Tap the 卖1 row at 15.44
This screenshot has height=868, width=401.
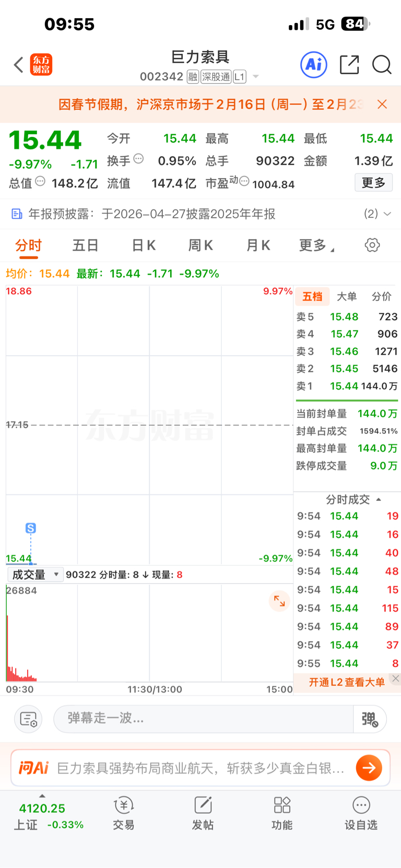pyautogui.click(x=347, y=386)
